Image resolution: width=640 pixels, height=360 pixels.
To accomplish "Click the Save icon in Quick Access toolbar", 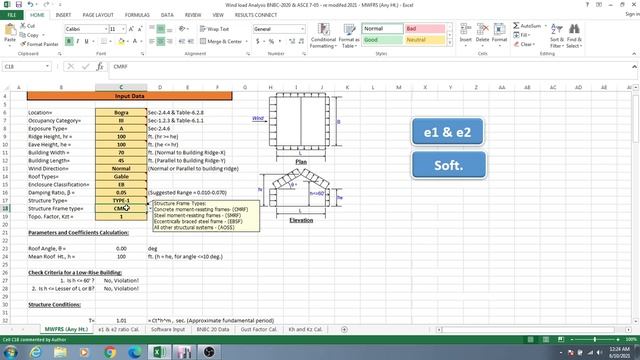I will pyautogui.click(x=18, y=4).
